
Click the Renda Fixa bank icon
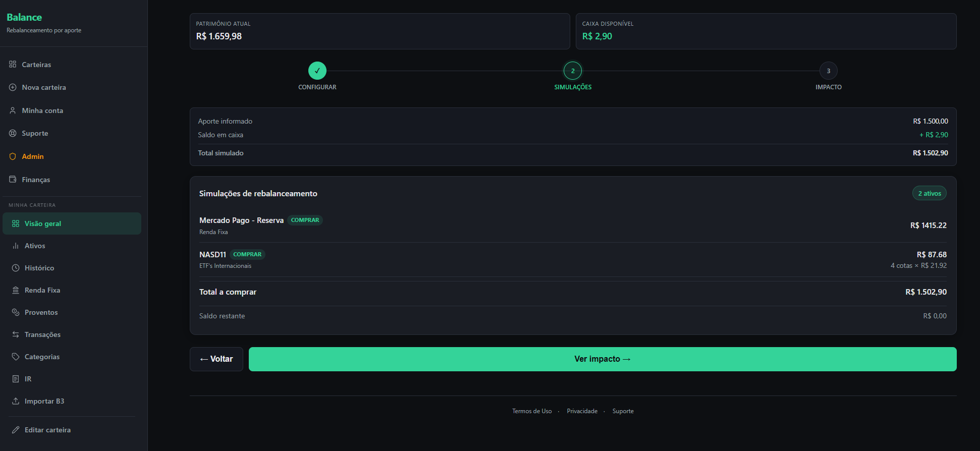[x=16, y=290]
